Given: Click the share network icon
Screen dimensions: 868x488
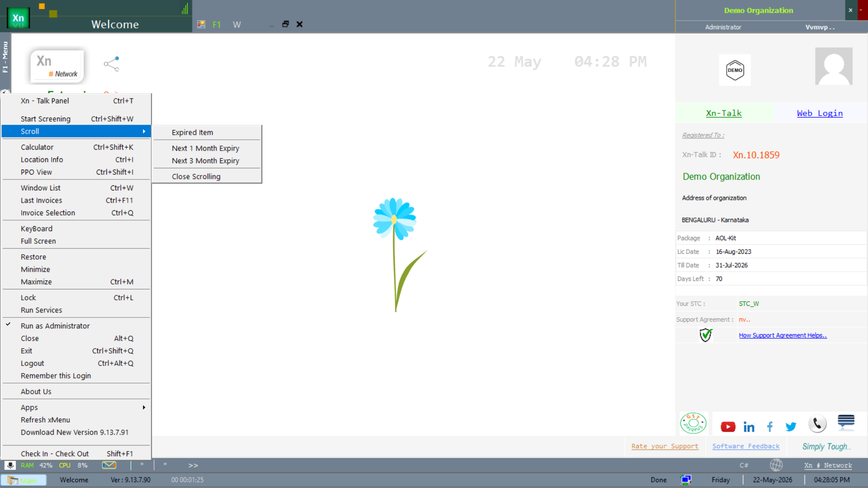Looking at the screenshot, I should pyautogui.click(x=111, y=64).
